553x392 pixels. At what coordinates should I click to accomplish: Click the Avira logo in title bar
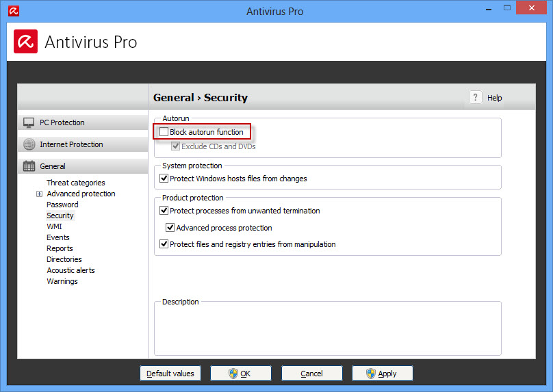click(14, 11)
